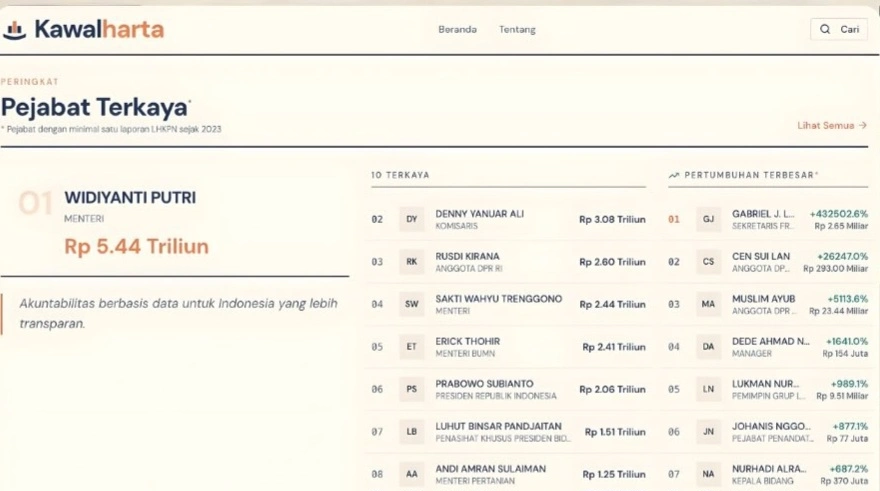Image resolution: width=880 pixels, height=491 pixels.
Task: Click the JN avatar badge
Action: 708,432
